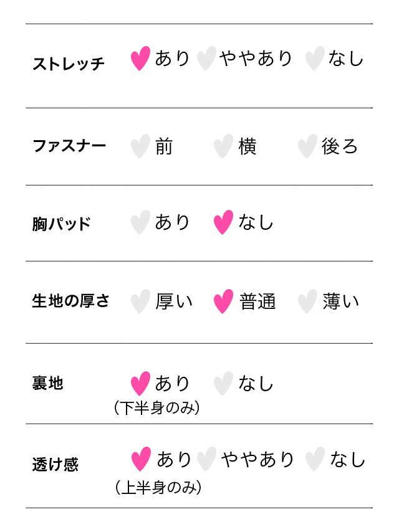Pick gray heart for 透け感 なし
Viewport: 399px width, 532px height.
(x=315, y=460)
